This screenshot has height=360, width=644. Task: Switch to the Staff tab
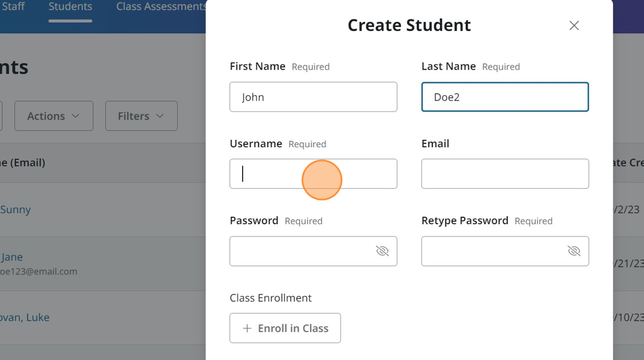(x=12, y=7)
